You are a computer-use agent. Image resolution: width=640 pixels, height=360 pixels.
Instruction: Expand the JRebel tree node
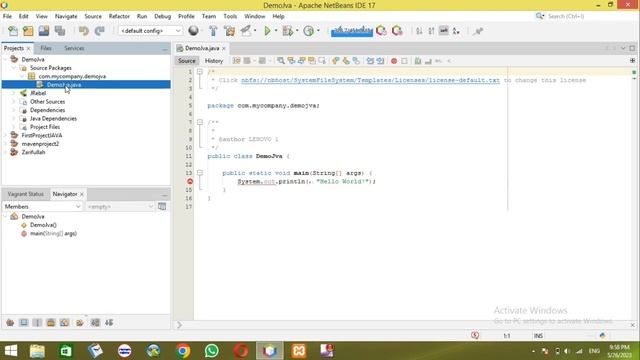click(x=14, y=93)
